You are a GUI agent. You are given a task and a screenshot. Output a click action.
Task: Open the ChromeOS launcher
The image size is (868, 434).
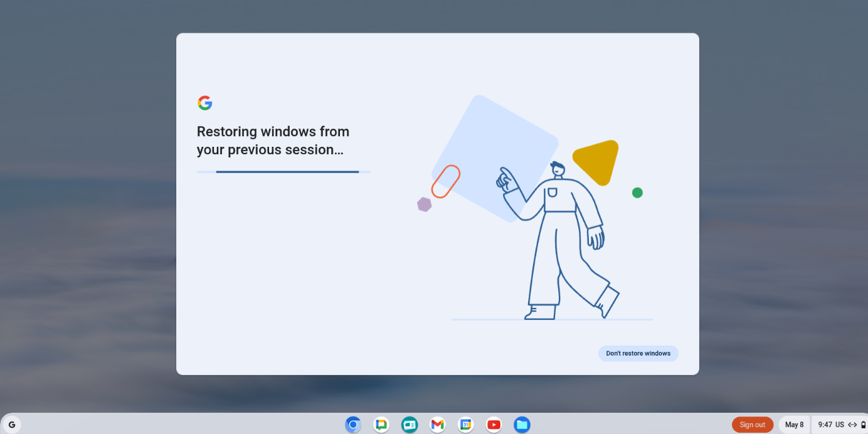[12, 425]
